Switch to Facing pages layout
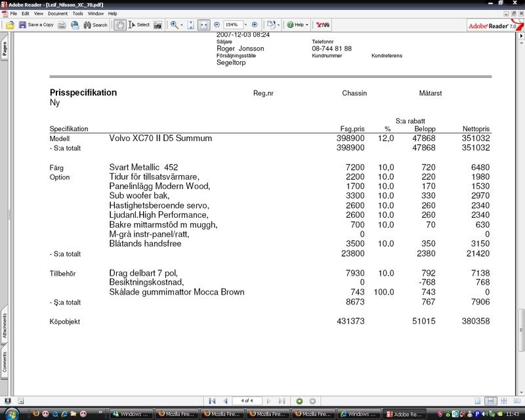 517,401
